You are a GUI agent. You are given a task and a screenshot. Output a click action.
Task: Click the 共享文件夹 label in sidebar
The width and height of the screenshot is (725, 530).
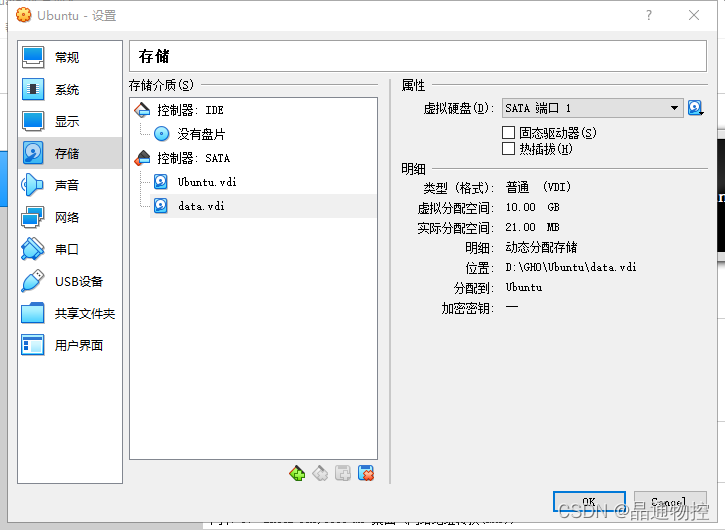[x=85, y=313]
